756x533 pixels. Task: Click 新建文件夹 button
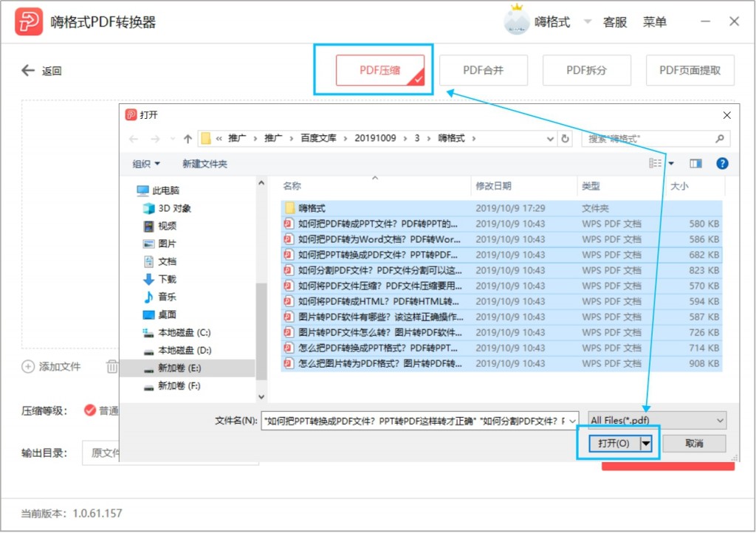205,164
